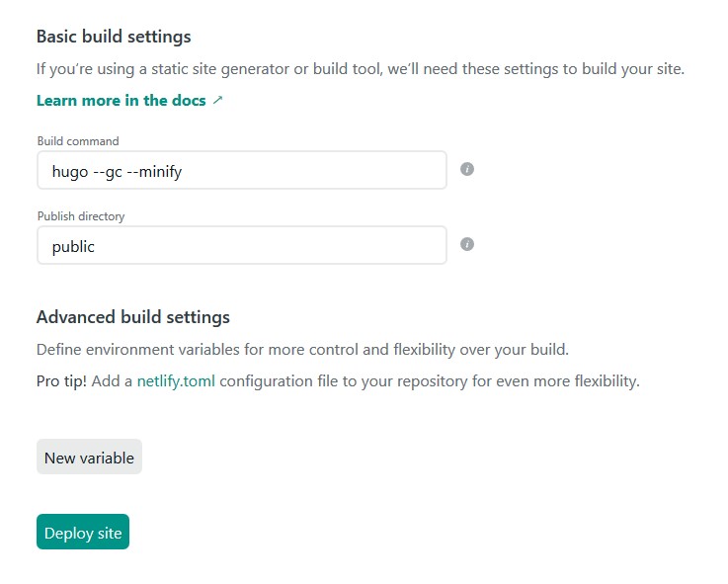Click the 'Basic build settings' heading

[x=114, y=37]
